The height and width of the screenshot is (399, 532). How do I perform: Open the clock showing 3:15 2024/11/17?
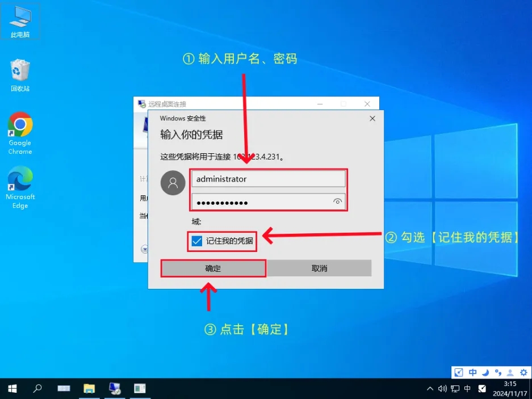(509, 389)
